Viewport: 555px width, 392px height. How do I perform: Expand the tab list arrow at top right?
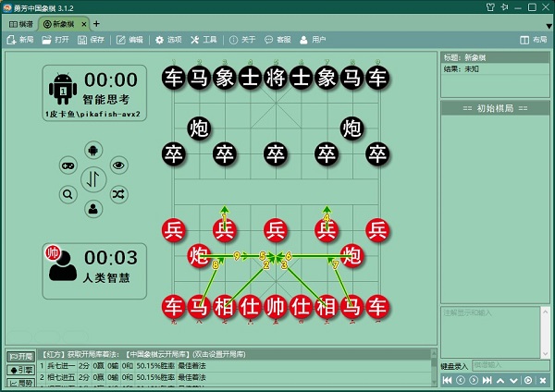tap(546, 22)
